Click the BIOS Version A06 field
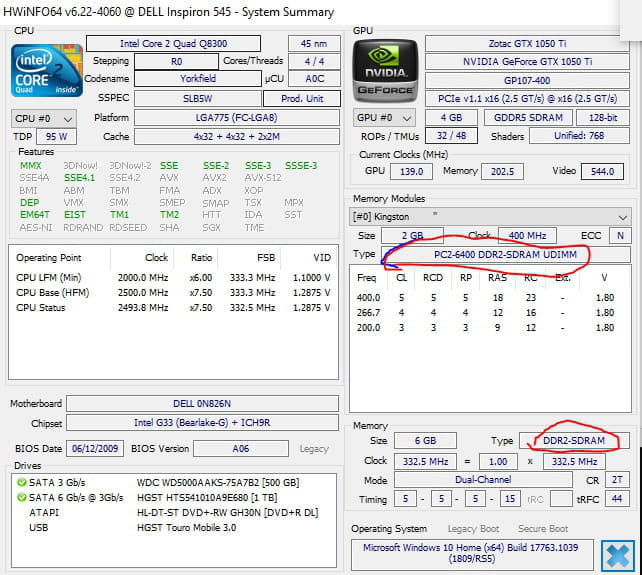Image resolution: width=642 pixels, height=575 pixels. [x=241, y=448]
